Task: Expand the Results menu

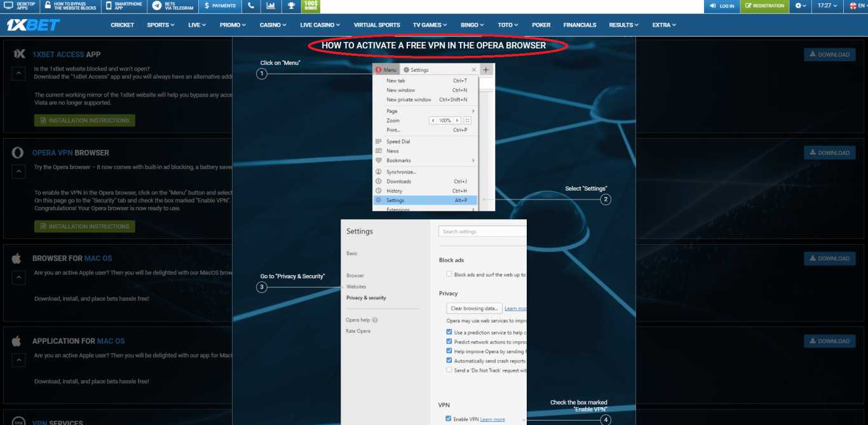Action: click(623, 25)
